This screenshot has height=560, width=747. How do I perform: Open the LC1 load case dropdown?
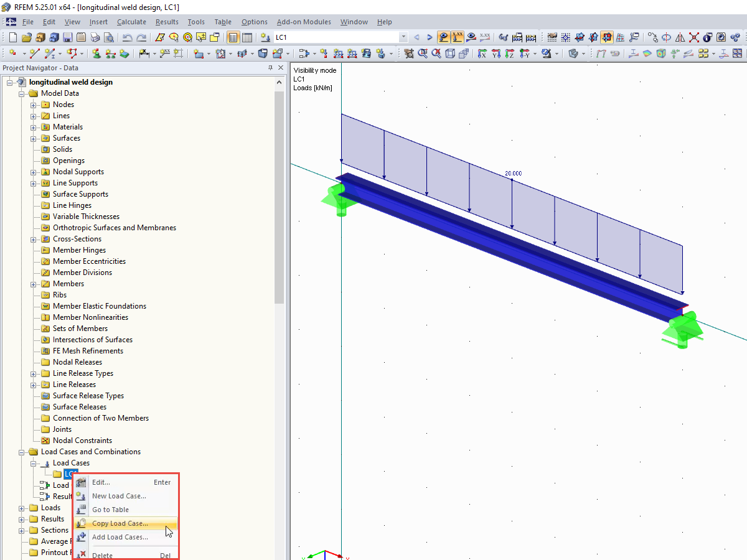(x=402, y=37)
